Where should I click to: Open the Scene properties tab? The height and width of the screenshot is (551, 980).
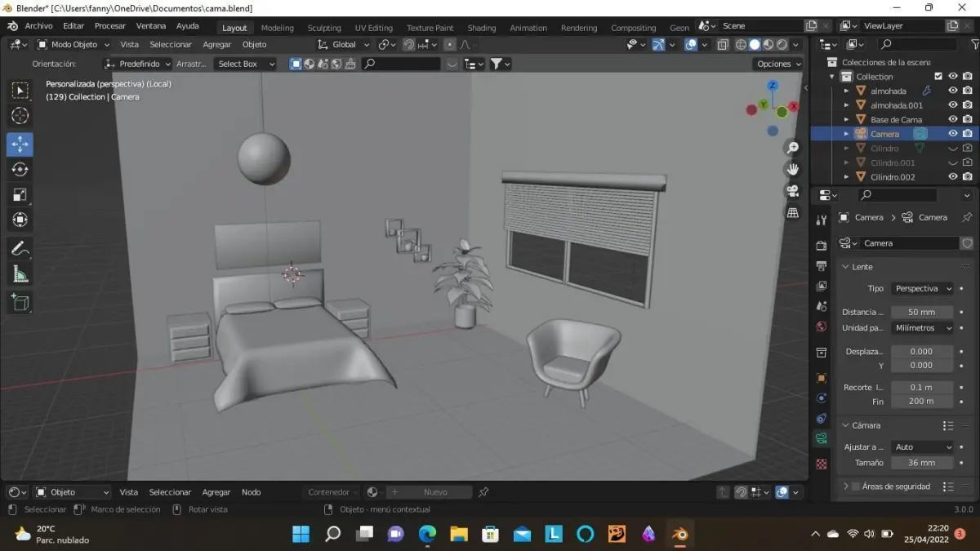822,306
